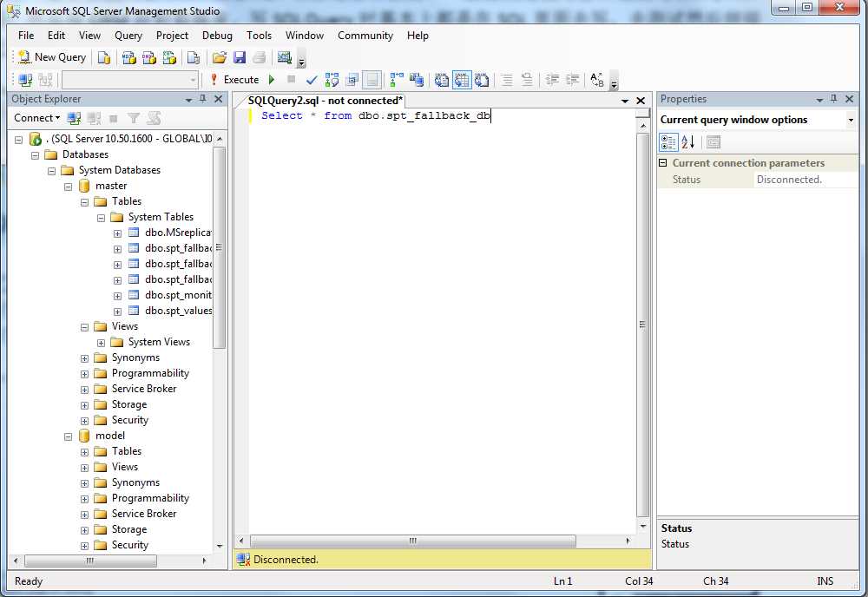Collapse the Databases folder
The height and width of the screenshot is (597, 868).
[x=36, y=155]
